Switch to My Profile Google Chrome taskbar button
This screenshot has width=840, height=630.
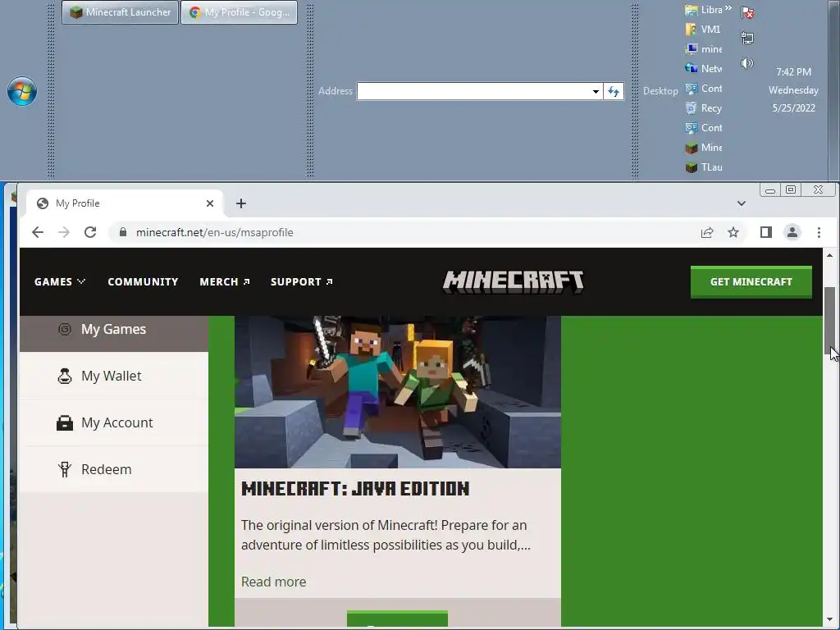point(239,12)
